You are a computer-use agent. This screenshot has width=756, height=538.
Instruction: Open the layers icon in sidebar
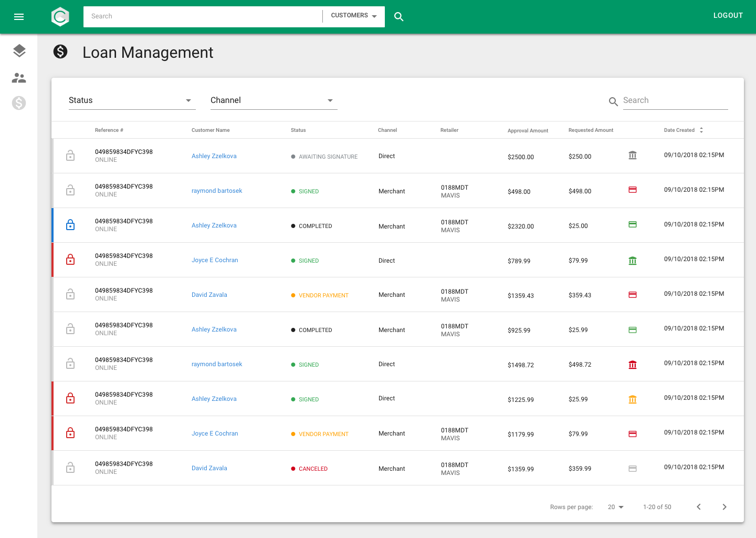pyautogui.click(x=19, y=51)
